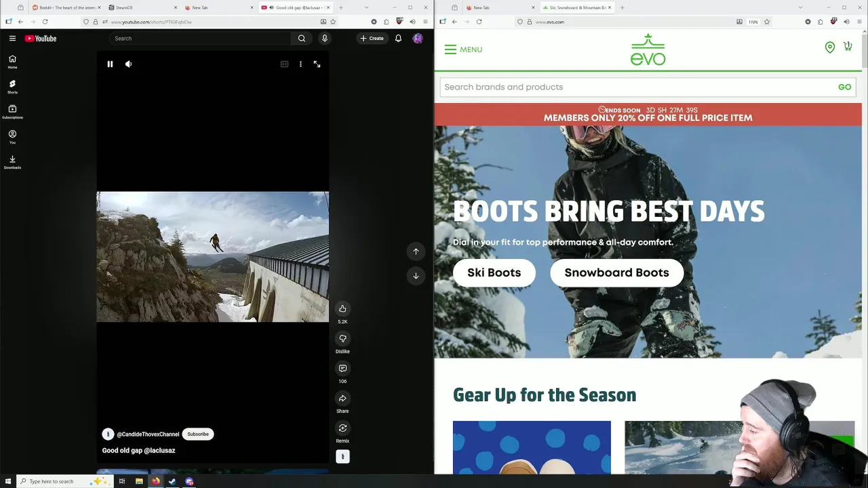
Task: Open Shorts from the YouTube sidebar
Action: 12,87
